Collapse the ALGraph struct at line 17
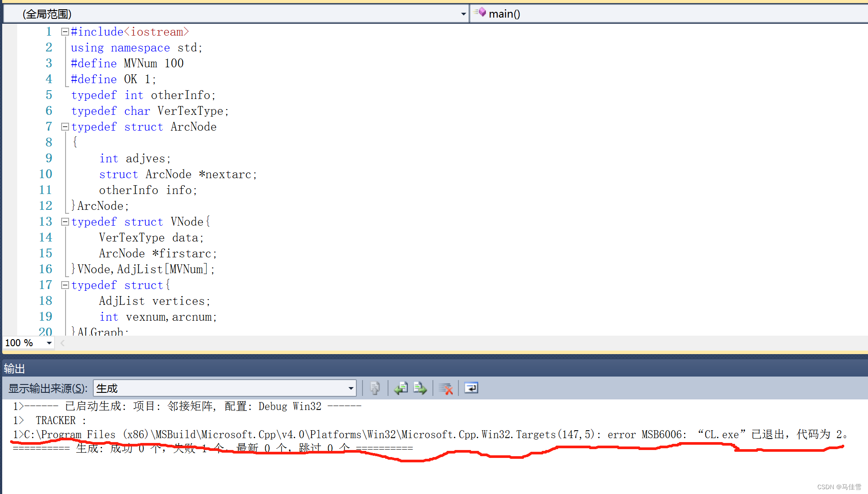This screenshot has height=494, width=868. pos(65,285)
